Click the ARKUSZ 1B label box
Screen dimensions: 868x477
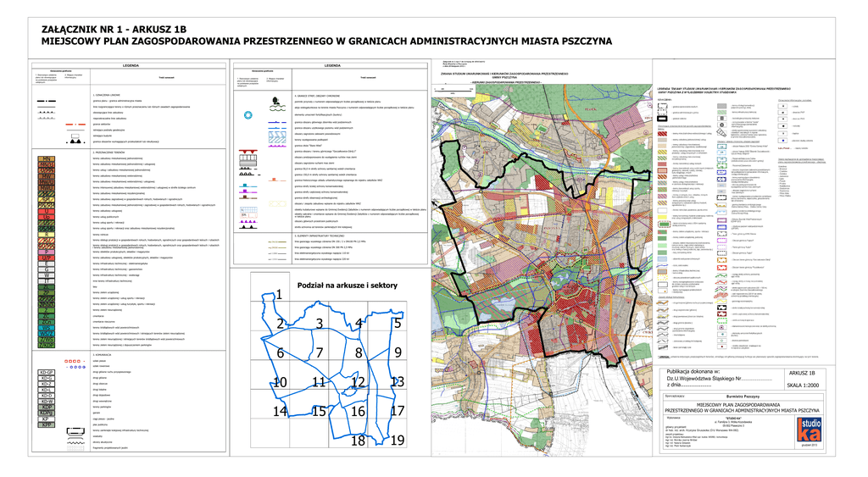click(801, 373)
